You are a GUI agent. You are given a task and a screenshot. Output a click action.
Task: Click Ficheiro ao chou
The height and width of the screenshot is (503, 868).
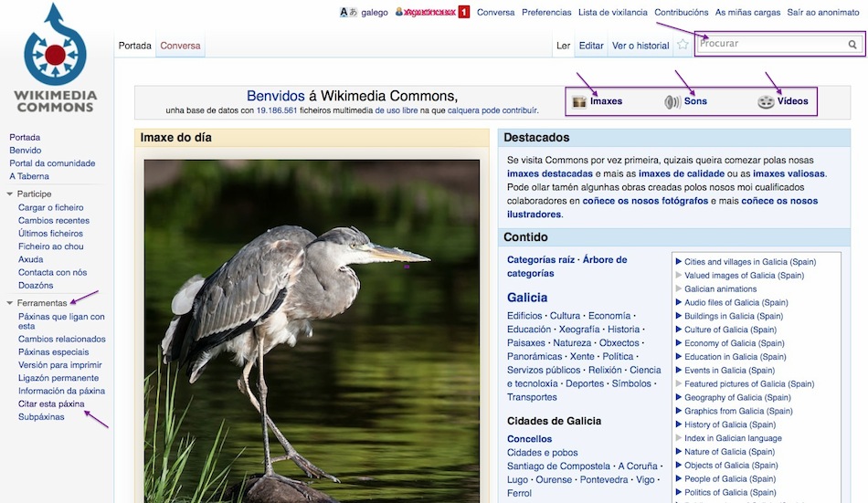click(51, 246)
